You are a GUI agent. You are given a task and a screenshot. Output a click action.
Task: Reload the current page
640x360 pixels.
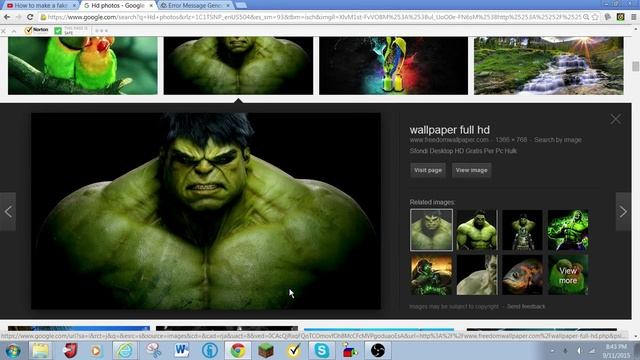(x=30, y=17)
